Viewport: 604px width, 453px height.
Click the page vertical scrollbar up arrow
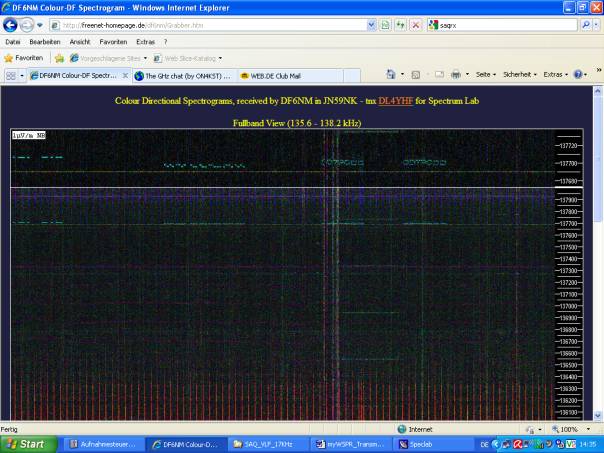[x=598, y=91]
